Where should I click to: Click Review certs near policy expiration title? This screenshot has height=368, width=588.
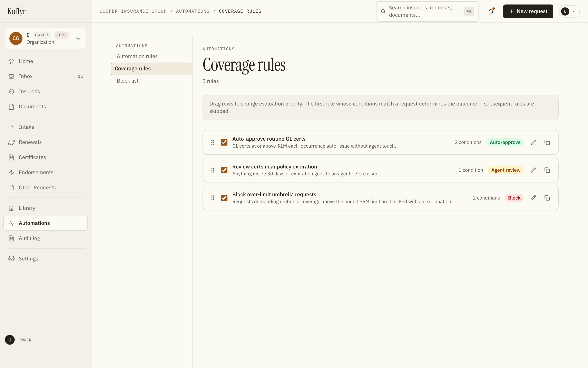coord(275,167)
